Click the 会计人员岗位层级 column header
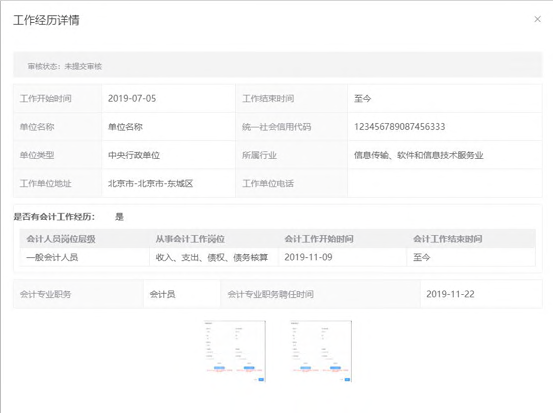553x413 pixels. 61,239
